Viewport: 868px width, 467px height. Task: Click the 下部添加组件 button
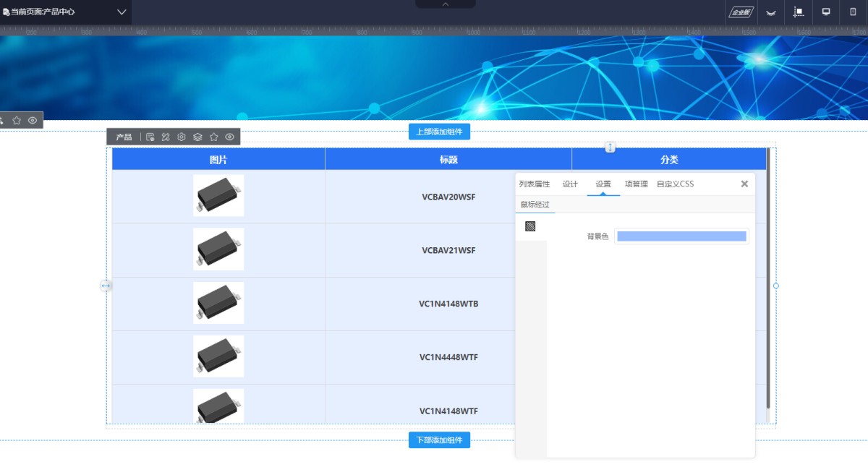(439, 440)
